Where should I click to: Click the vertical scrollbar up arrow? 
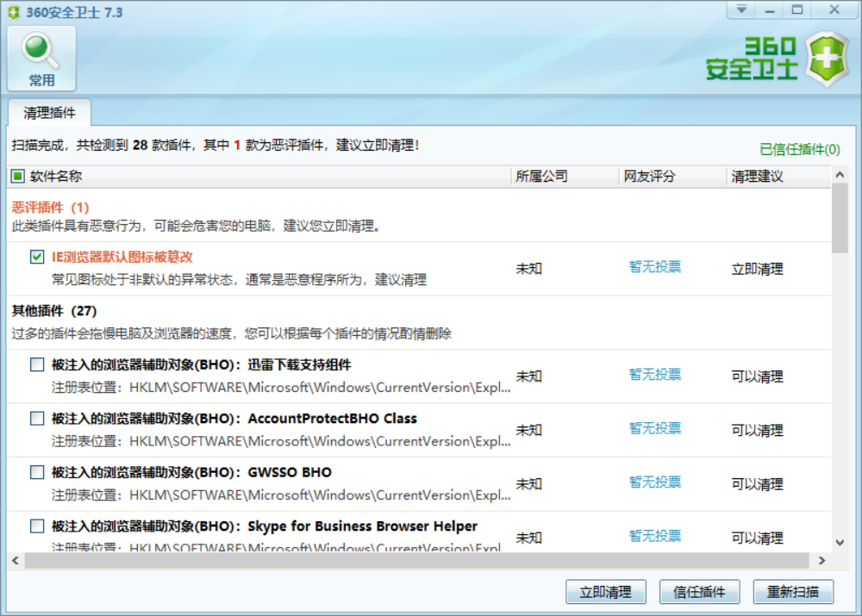click(840, 175)
